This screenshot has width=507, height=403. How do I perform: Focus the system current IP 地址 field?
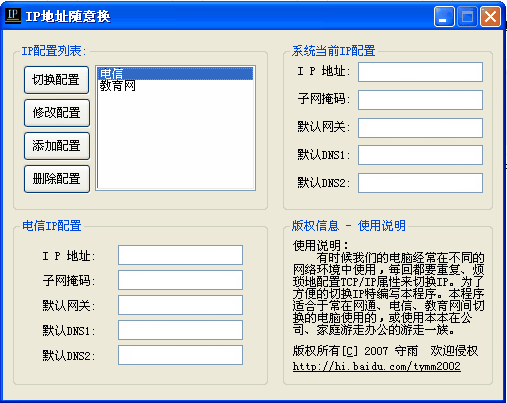pos(420,72)
